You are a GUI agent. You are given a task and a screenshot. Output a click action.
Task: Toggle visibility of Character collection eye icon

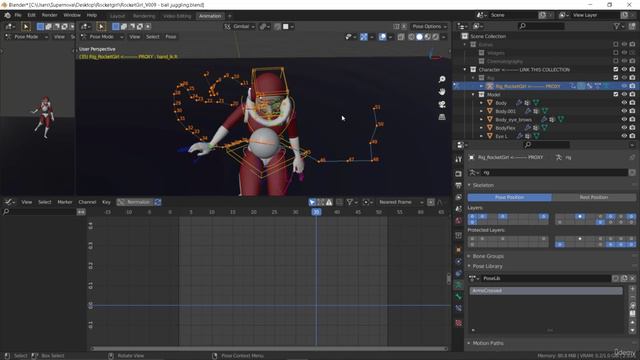(624, 69)
